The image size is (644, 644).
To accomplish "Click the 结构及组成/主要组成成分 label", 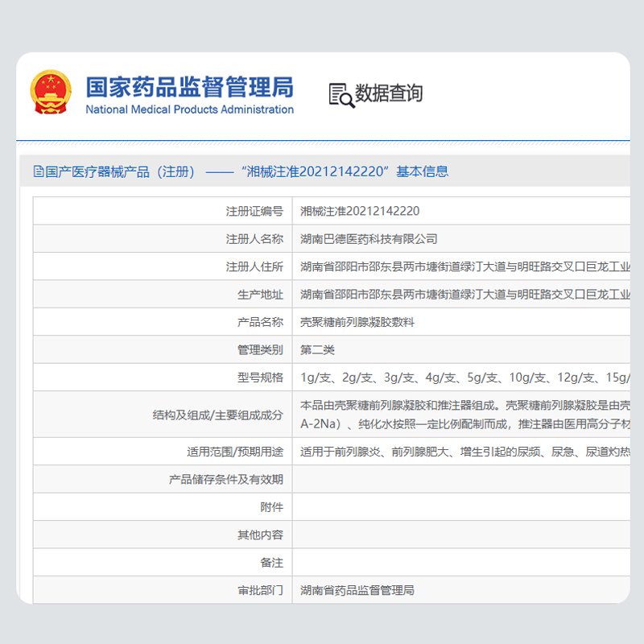I will coord(217,415).
